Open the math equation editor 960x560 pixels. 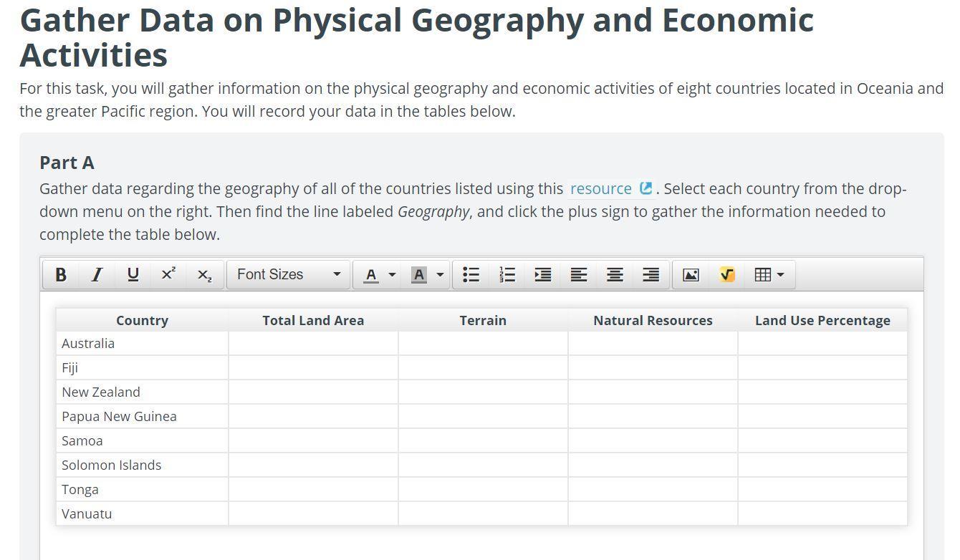[x=726, y=275]
